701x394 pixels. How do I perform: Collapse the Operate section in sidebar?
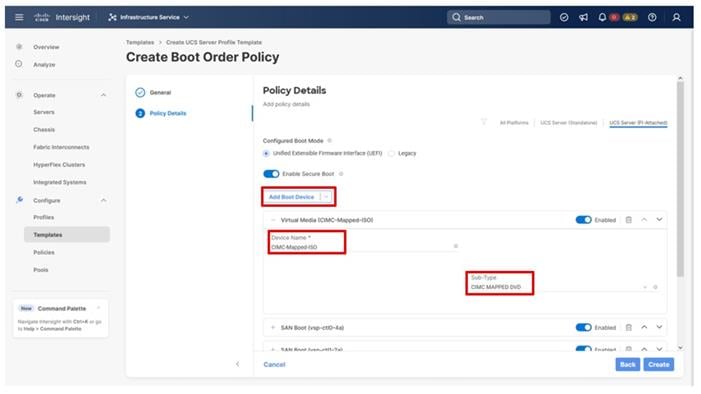click(103, 95)
